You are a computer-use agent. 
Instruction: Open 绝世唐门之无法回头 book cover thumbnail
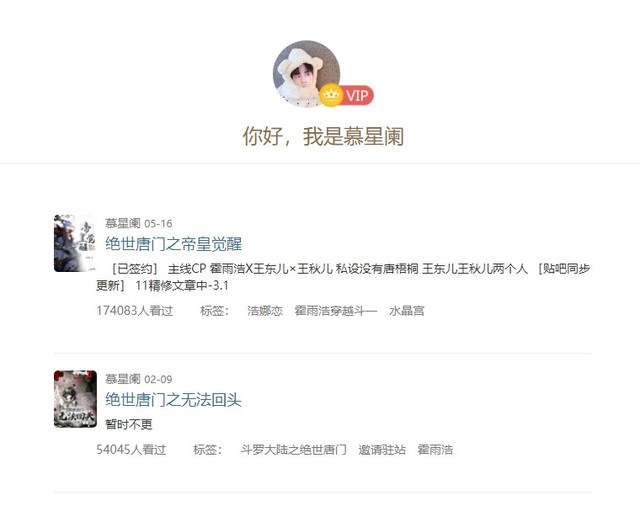tap(75, 399)
